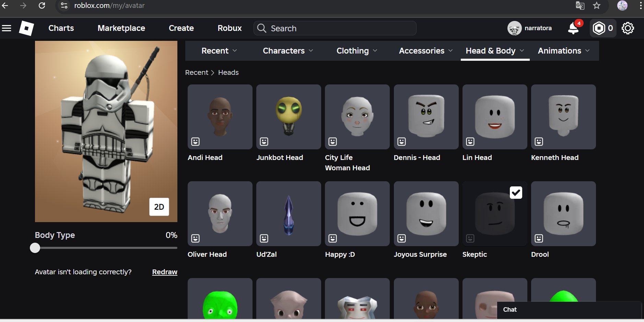Click the Heads breadcrumb text

tap(228, 72)
